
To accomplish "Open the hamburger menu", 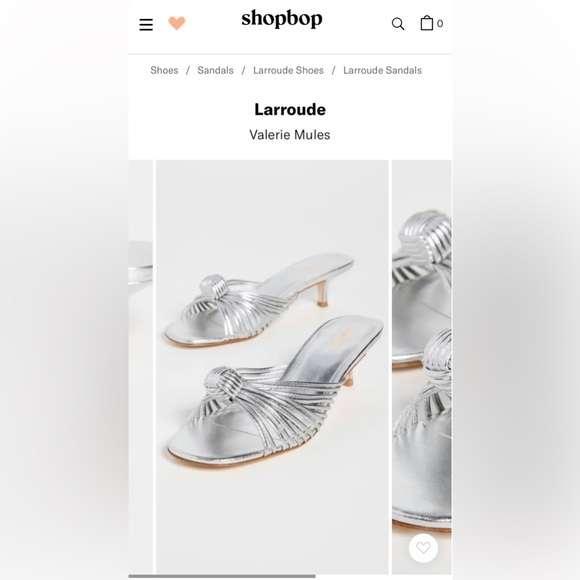I will tap(146, 25).
